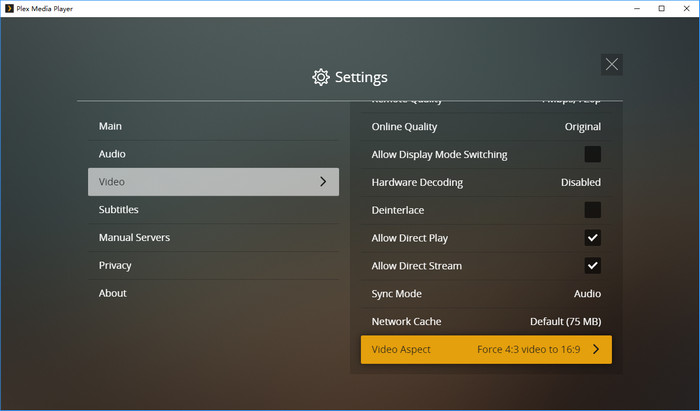Close the Settings panel with the X icon
The image size is (700, 411).
611,64
